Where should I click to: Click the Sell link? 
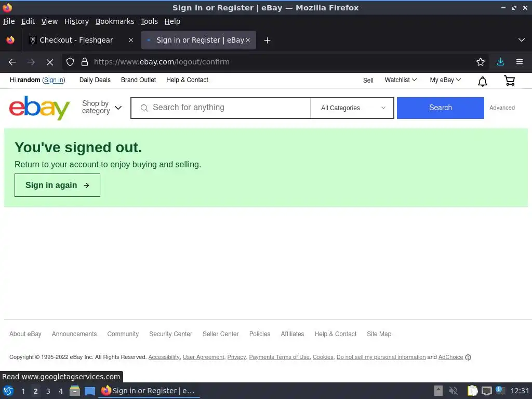coord(368,81)
